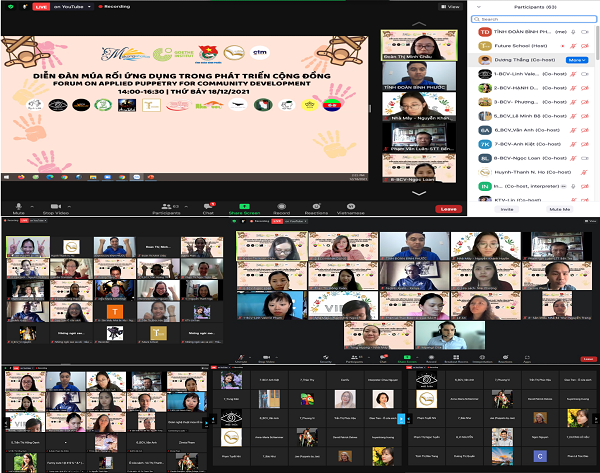Open the Chat icon in meeting toolbar
Screen dimensions: 600x473
pos(209,207)
